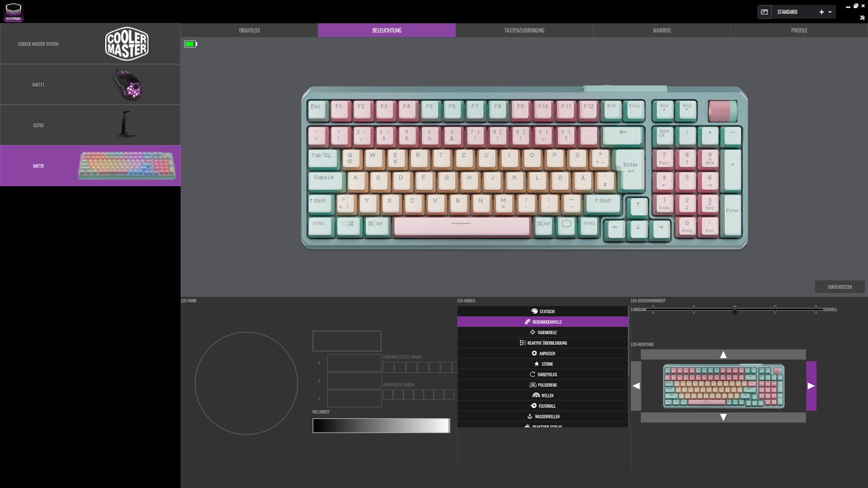Select the MM711 mouse device

point(90,84)
